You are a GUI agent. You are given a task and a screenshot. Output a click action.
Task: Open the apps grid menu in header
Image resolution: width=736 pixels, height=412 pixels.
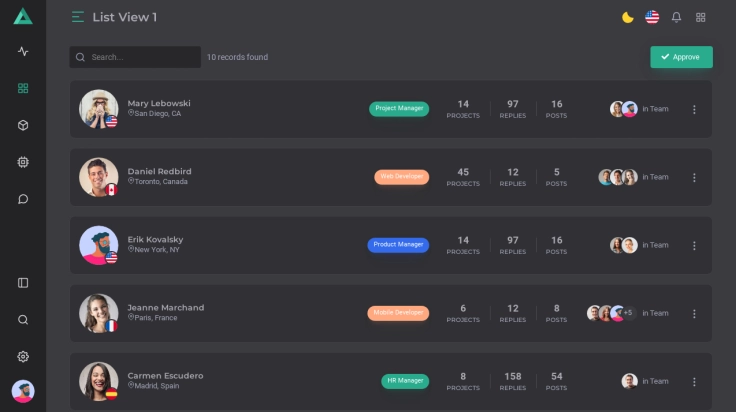coord(700,17)
